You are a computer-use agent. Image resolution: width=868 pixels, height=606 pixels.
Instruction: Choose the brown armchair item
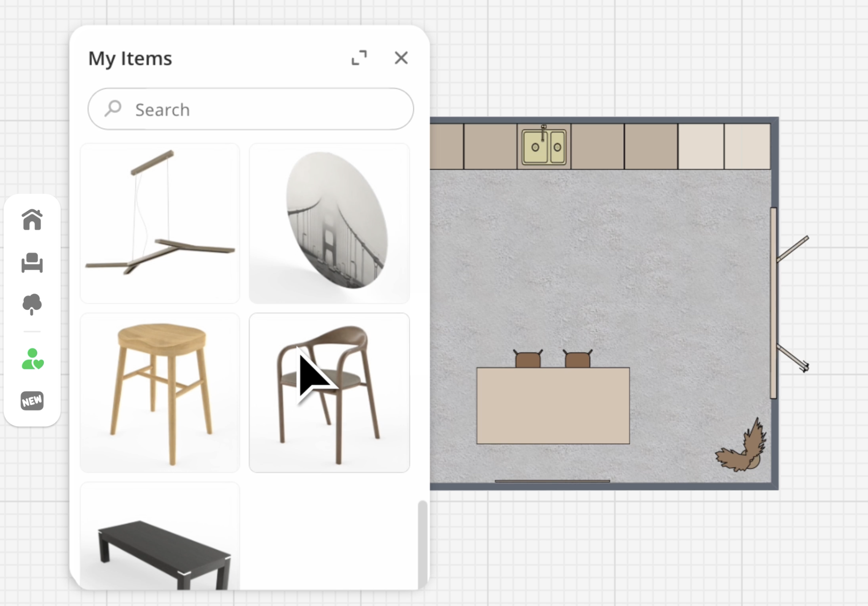click(x=329, y=393)
